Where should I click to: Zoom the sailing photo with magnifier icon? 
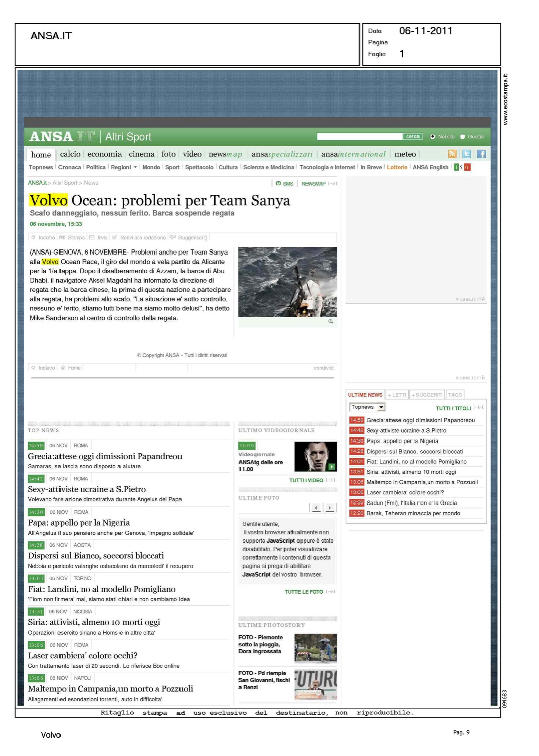pyautogui.click(x=331, y=321)
